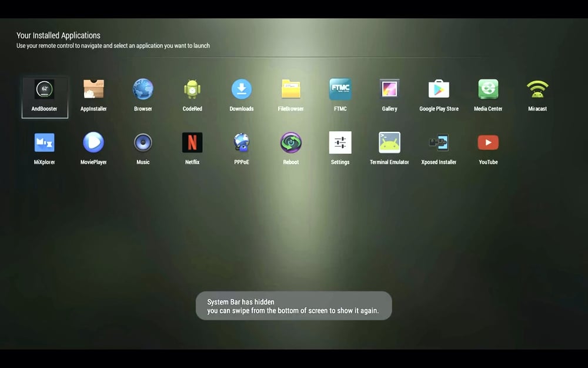Open the Music app
Viewport: 588px width, 368px height.
(143, 144)
